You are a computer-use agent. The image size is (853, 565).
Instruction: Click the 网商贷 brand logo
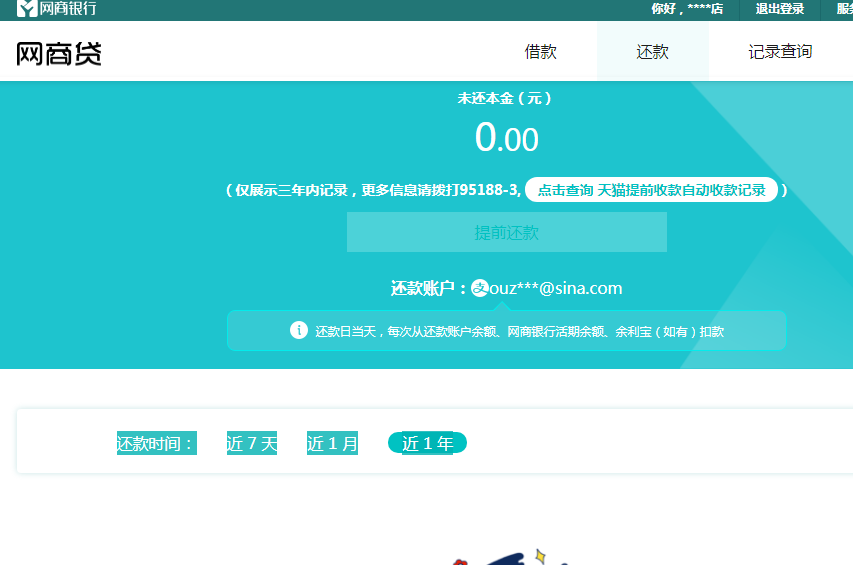point(59,54)
